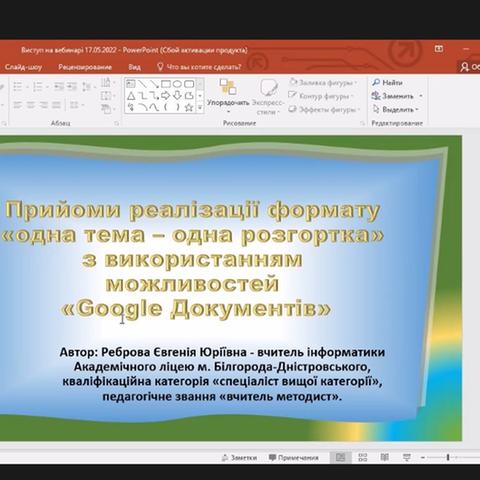Click the slide title text
The image size is (480, 480).
192,260
